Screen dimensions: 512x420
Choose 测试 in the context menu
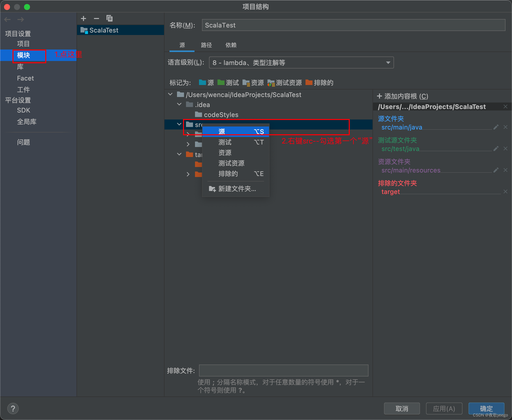(x=236, y=142)
